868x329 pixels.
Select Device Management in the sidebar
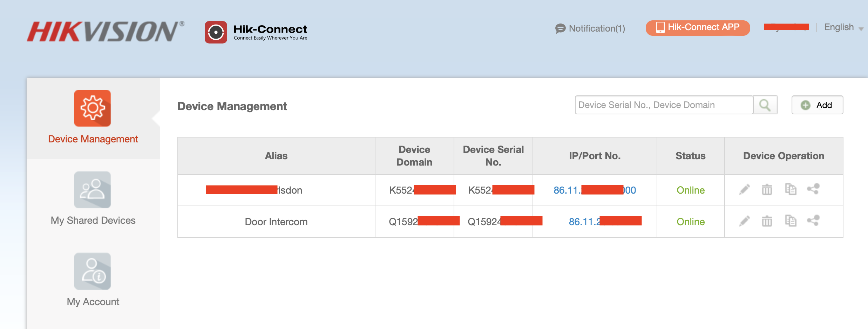pyautogui.click(x=93, y=139)
